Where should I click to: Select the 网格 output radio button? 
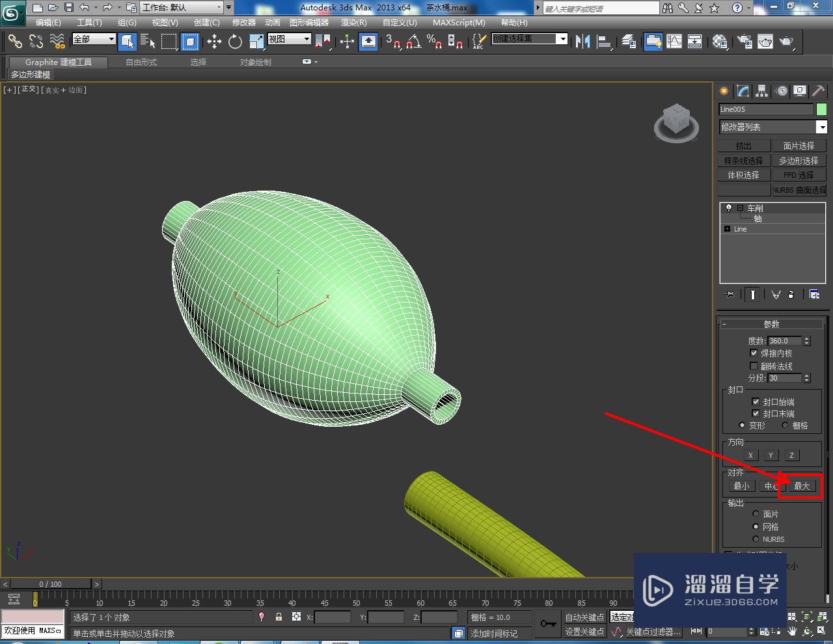tap(756, 527)
